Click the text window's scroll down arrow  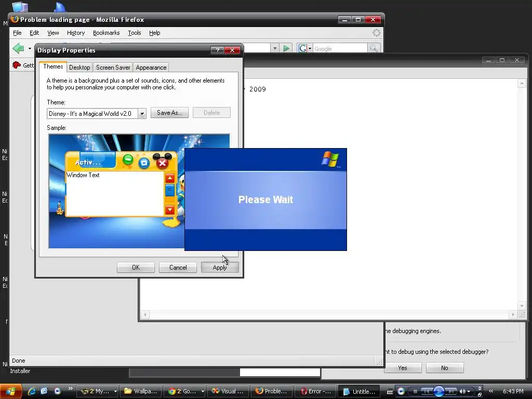[x=522, y=305]
